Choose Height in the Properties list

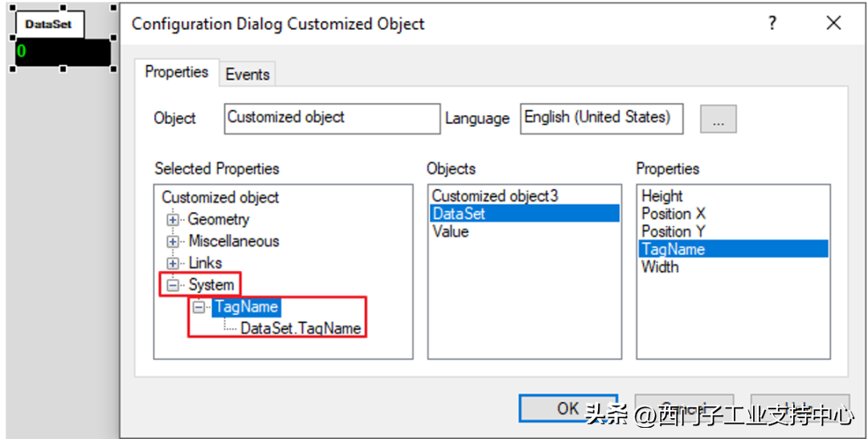pyautogui.click(x=662, y=195)
